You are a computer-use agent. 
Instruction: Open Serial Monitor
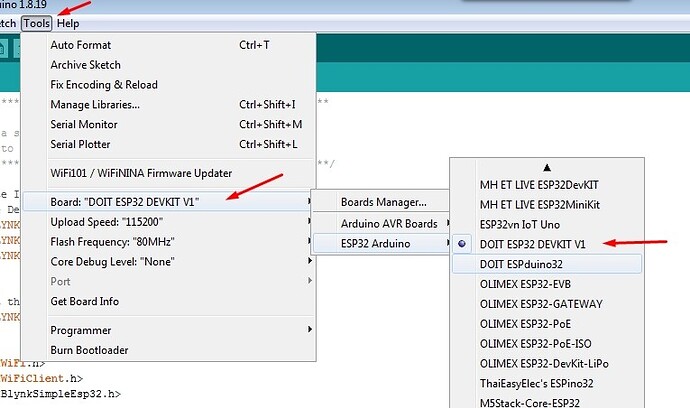point(169,124)
